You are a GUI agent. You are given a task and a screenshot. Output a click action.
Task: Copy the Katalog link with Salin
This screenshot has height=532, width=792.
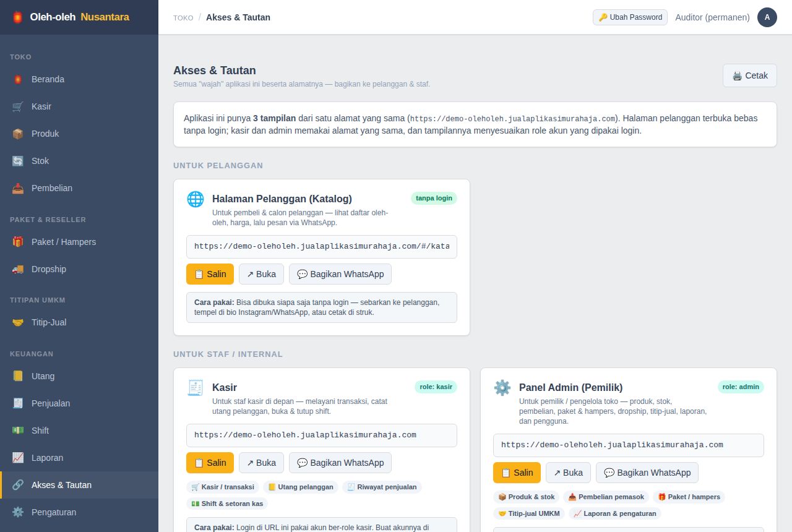210,274
